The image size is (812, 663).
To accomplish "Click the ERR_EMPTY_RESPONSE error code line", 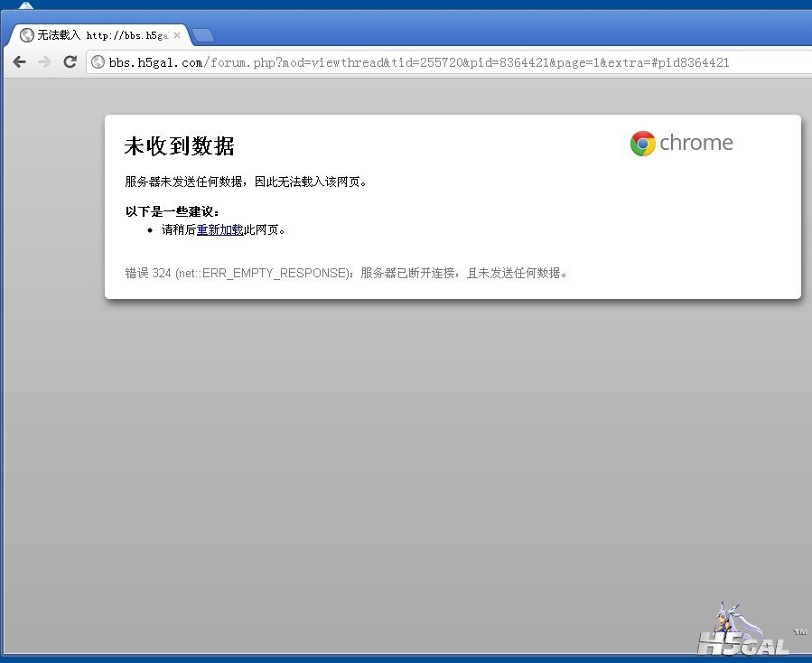I will click(x=346, y=273).
